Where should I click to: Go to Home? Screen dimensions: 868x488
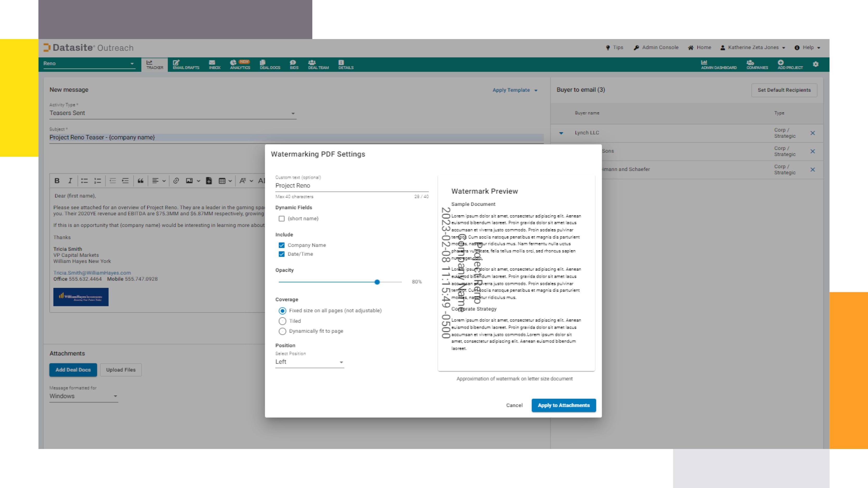point(700,47)
